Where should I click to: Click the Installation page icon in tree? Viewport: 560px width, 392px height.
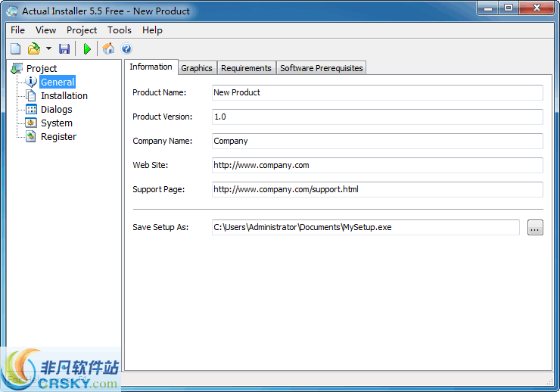click(x=31, y=95)
